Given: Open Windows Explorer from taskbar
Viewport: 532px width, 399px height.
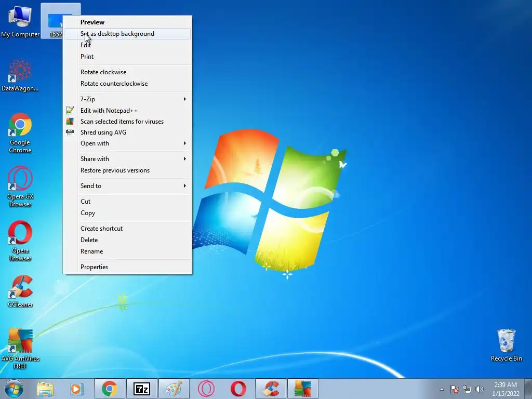Looking at the screenshot, I should point(45,389).
